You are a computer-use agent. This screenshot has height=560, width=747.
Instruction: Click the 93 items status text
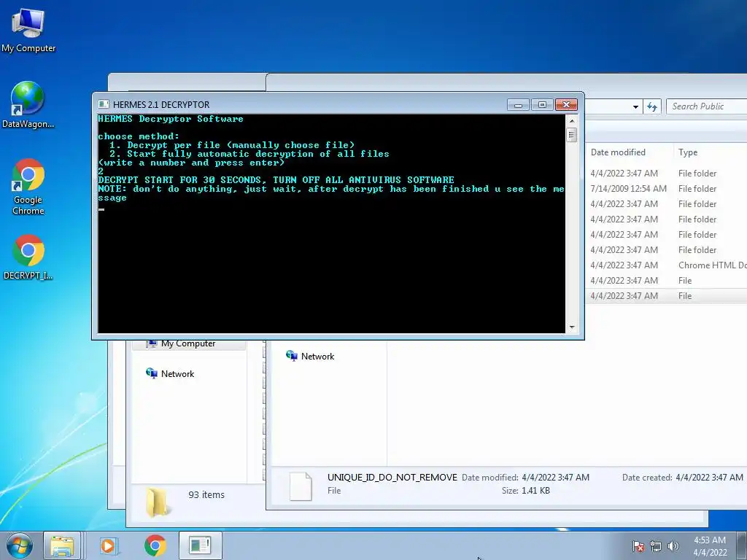pyautogui.click(x=206, y=495)
